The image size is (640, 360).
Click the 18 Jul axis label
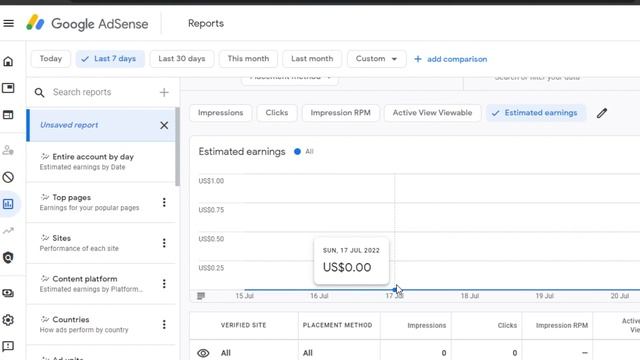click(x=470, y=296)
